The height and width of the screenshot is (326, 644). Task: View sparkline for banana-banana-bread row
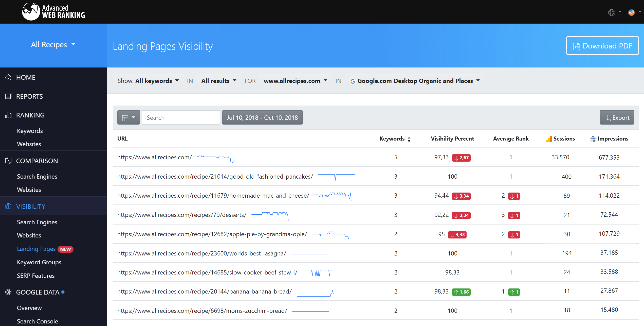coord(315,293)
